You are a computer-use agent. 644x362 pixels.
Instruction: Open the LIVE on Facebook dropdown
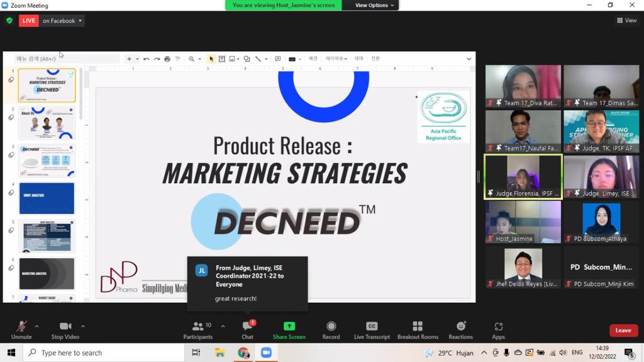click(x=62, y=21)
